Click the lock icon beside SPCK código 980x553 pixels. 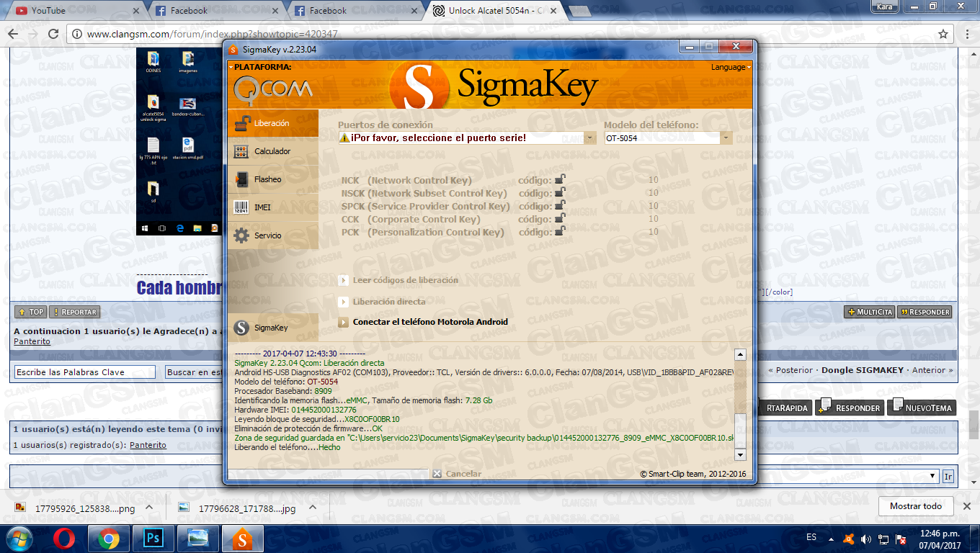tap(560, 206)
